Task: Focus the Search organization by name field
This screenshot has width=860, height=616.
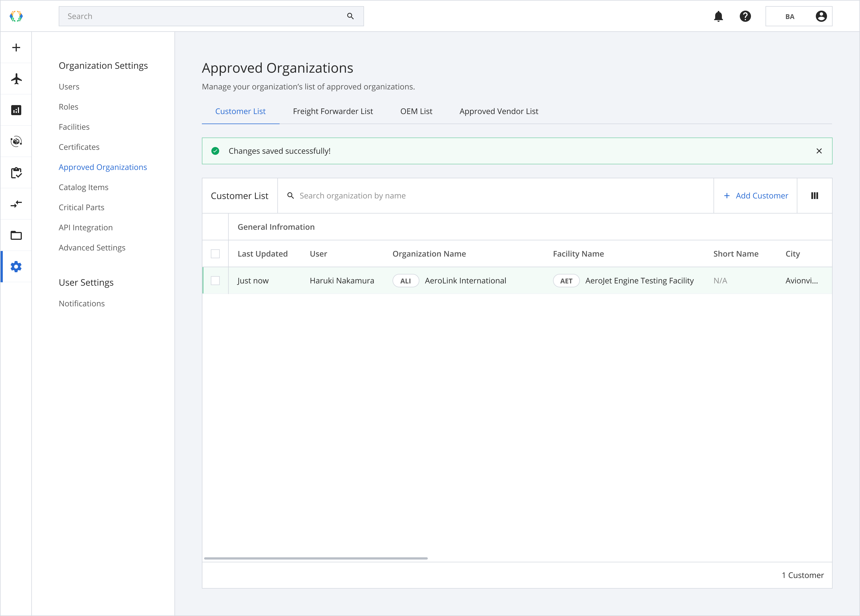Action: (x=496, y=196)
